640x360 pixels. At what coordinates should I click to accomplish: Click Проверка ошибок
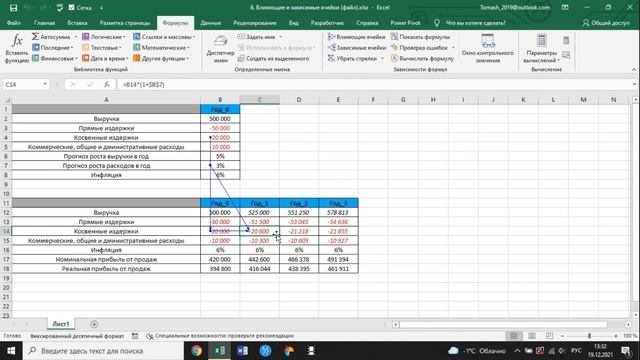(419, 48)
